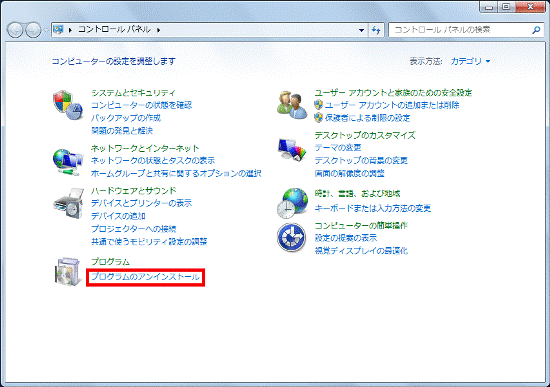Click 設定の提案の表示 link
This screenshot has height=387, width=550.
tap(346, 238)
